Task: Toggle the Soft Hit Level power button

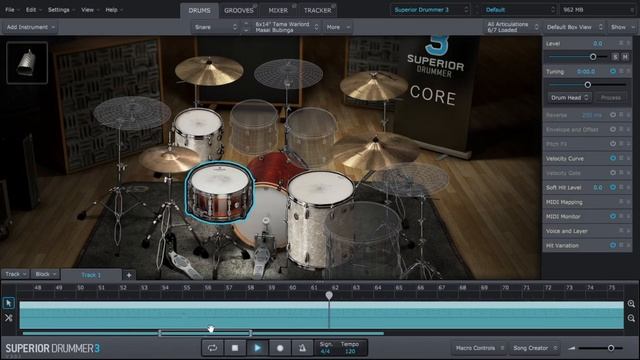Action: coord(613,187)
